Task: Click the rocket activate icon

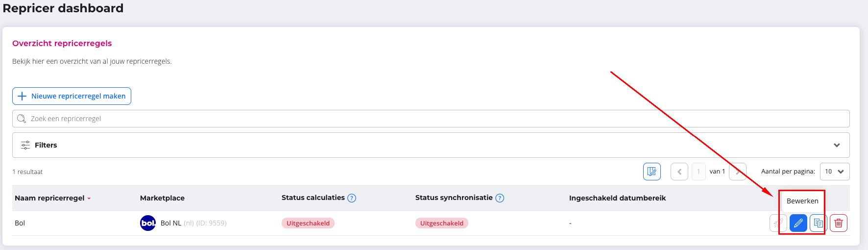Action: (x=778, y=223)
